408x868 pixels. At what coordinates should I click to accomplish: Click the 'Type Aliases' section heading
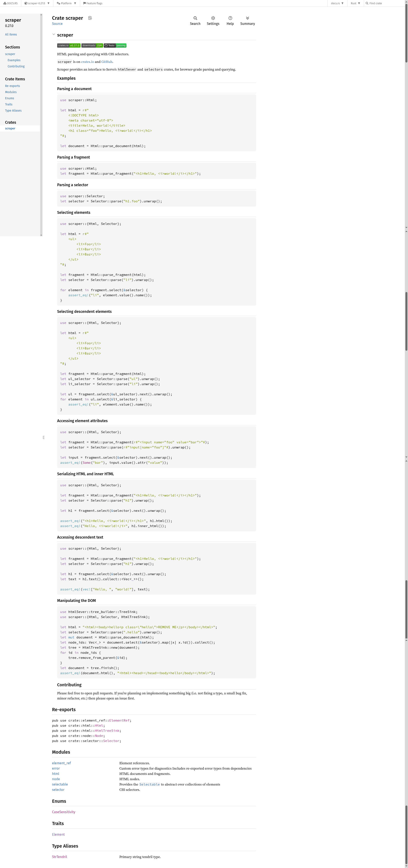coord(65,846)
